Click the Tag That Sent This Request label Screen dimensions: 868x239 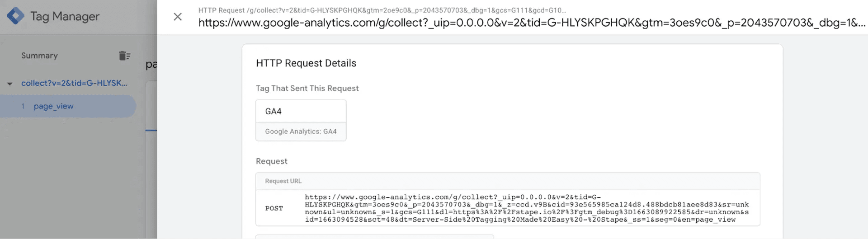(x=307, y=89)
